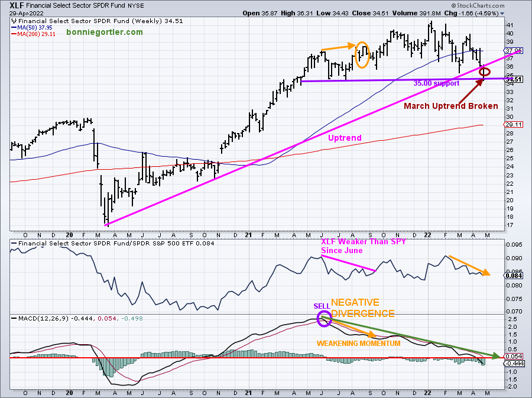Viewport: 532px width, 398px height.
Task: Click the blue MA(50) legend line marker
Action: 14,27
